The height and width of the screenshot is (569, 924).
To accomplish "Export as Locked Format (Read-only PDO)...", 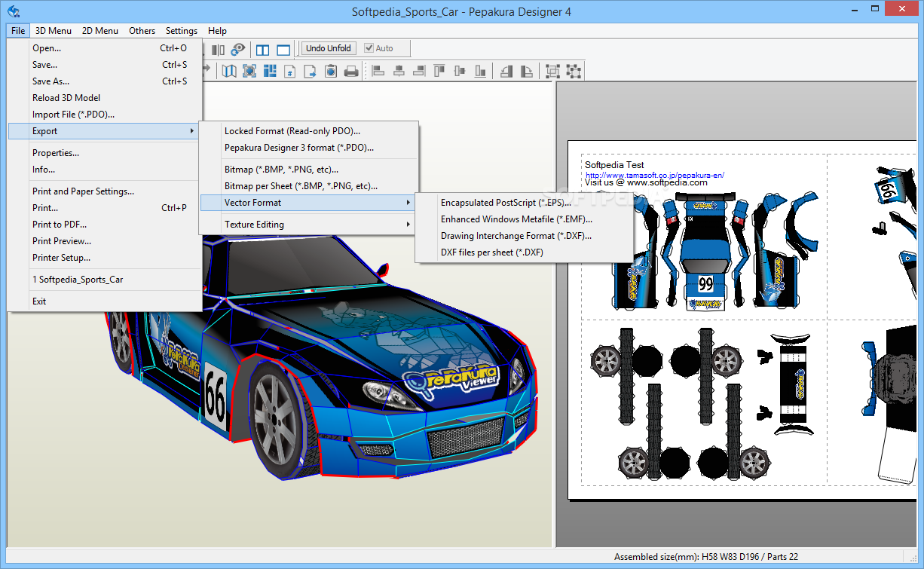I will coord(308,131).
